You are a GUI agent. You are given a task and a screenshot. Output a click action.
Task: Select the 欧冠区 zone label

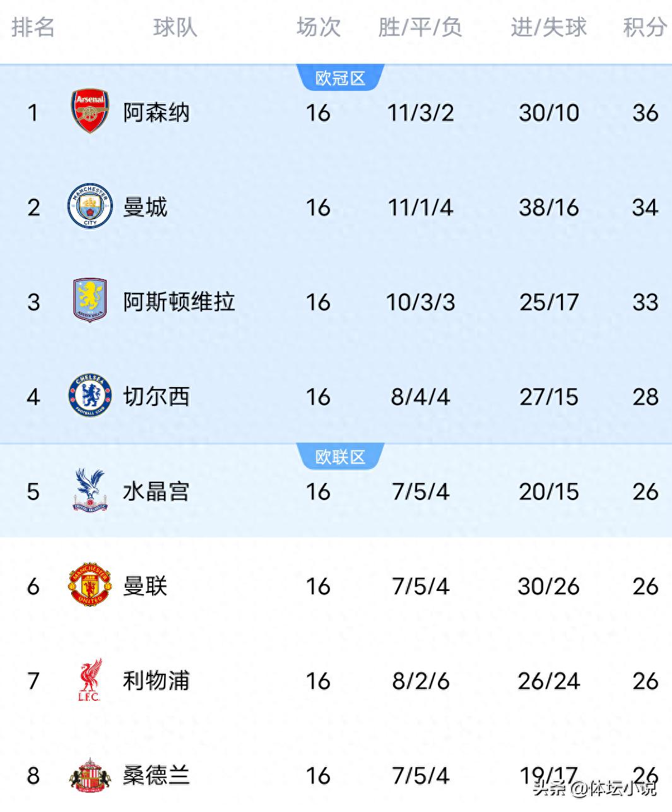pyautogui.click(x=340, y=78)
